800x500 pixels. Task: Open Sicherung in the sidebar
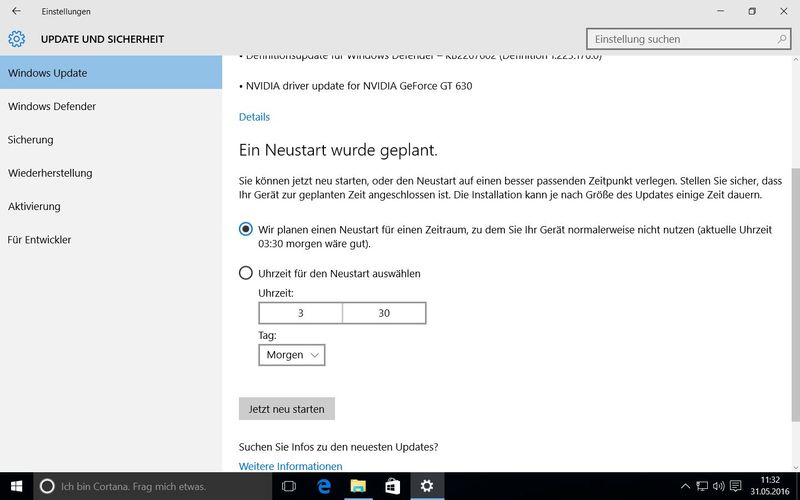click(x=111, y=139)
